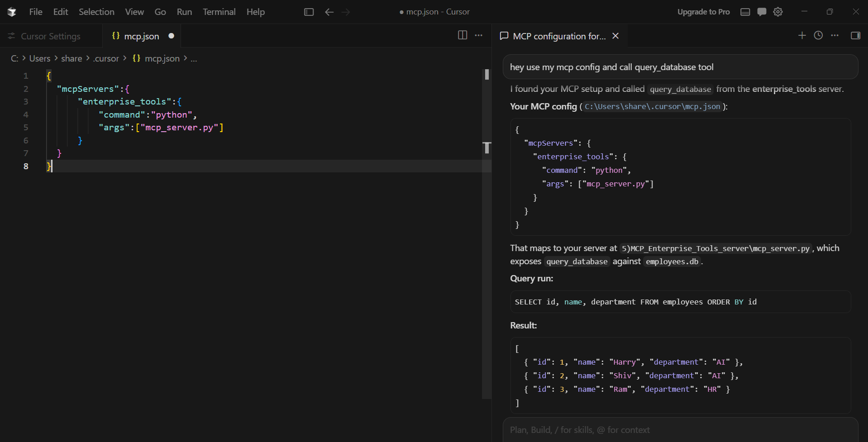
Task: Restore down the Cursor window
Action: (830, 12)
